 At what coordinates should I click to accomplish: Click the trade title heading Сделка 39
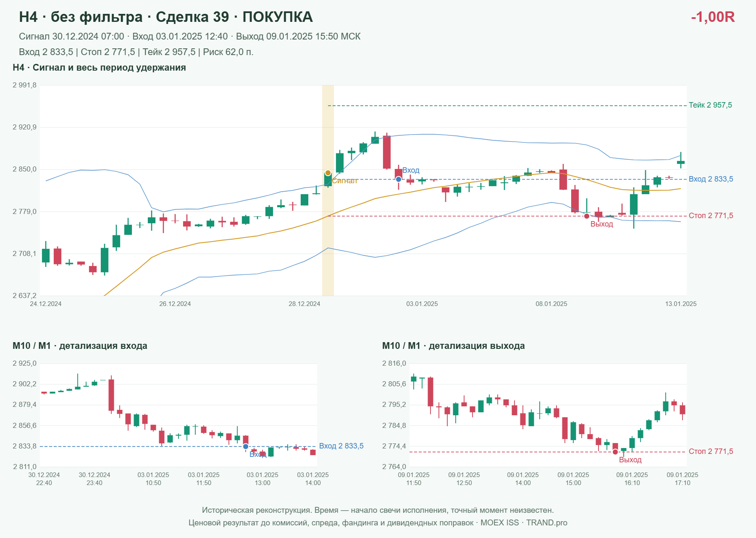166,17
